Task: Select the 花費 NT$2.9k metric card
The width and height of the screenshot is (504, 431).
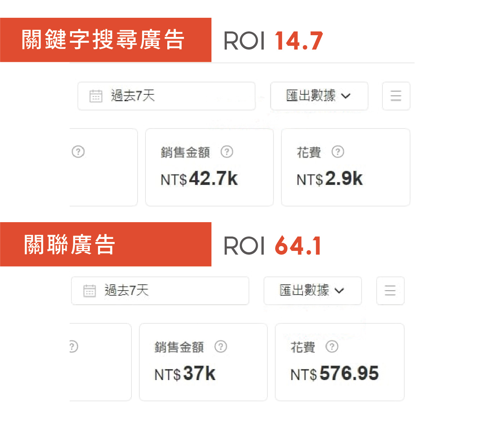Action: point(346,167)
